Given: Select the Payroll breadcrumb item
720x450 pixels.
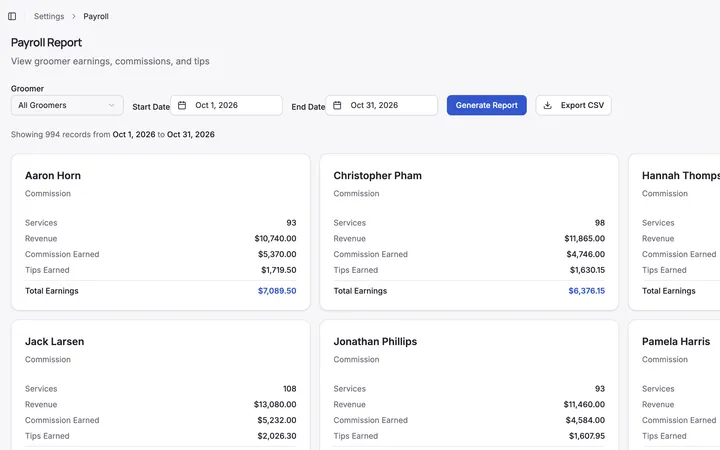Looking at the screenshot, I should coord(96,16).
